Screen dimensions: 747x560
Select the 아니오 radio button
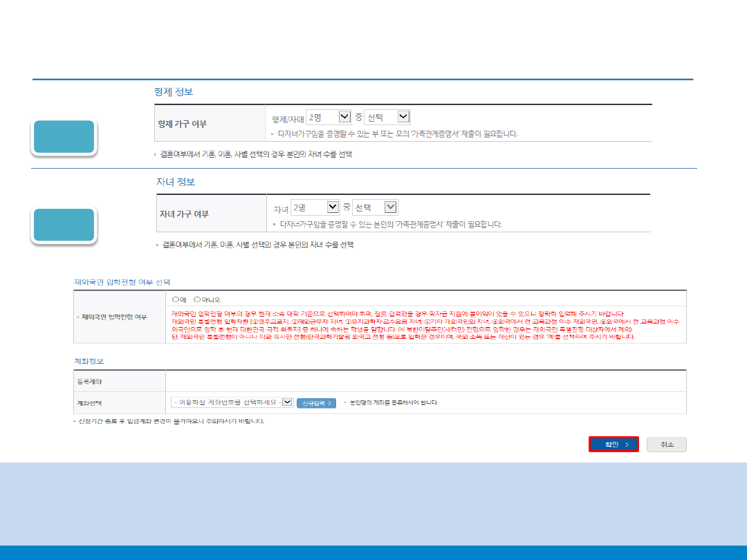point(198,299)
